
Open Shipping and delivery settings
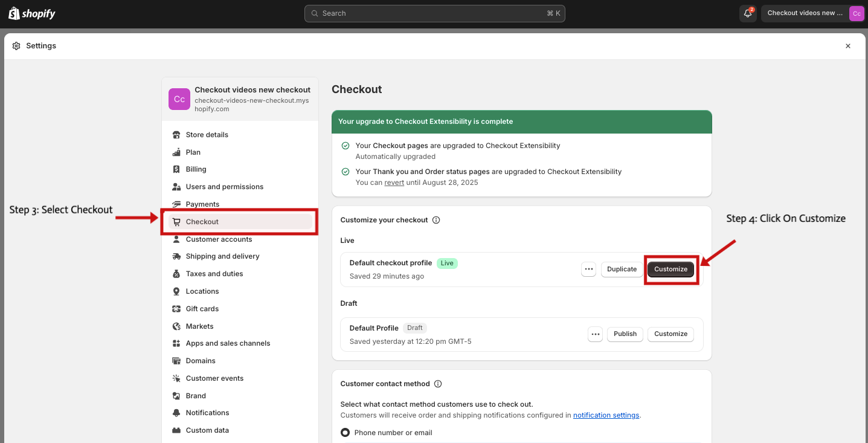click(222, 256)
